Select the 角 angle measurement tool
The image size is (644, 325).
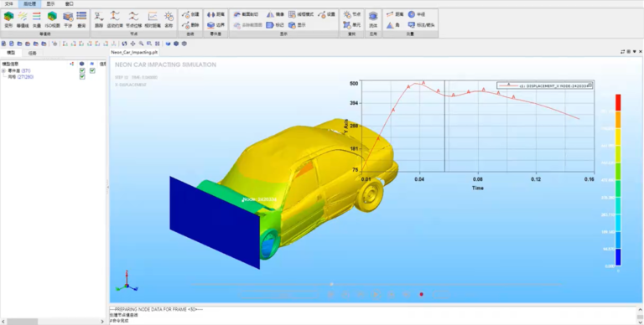[x=392, y=25]
